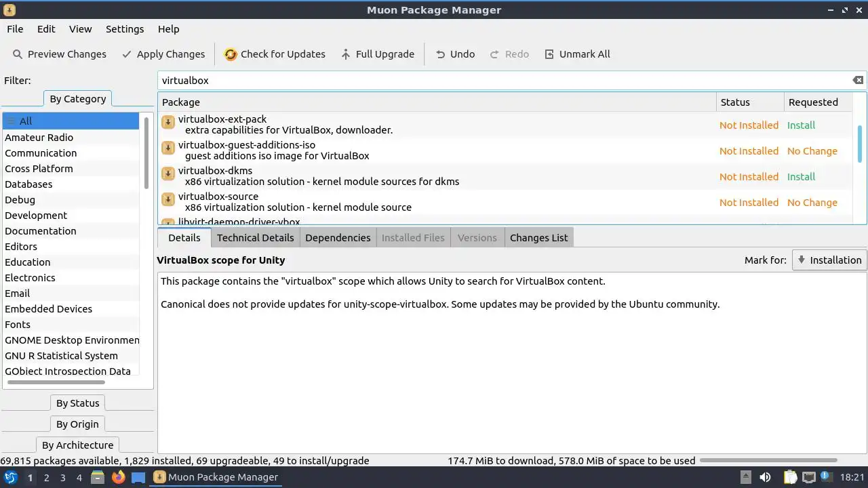868x488 pixels.
Task: Select the Editors category
Action: coord(71,247)
